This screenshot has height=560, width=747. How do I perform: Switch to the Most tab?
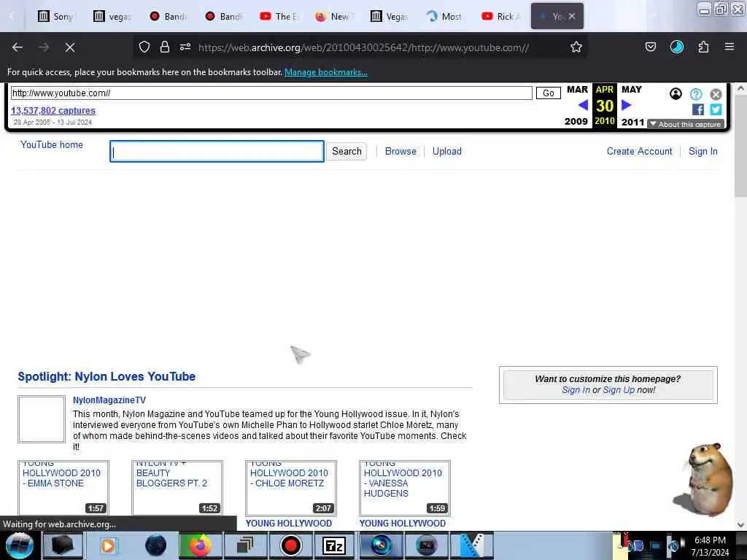(x=444, y=16)
